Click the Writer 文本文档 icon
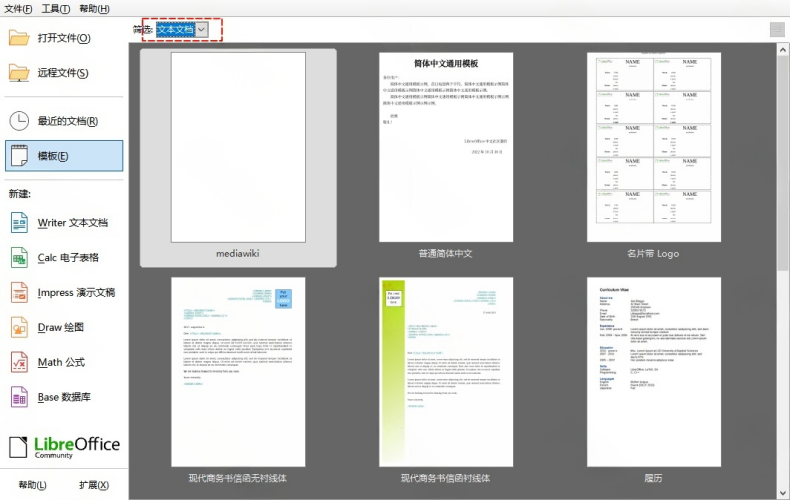790x500 pixels. (x=20, y=223)
